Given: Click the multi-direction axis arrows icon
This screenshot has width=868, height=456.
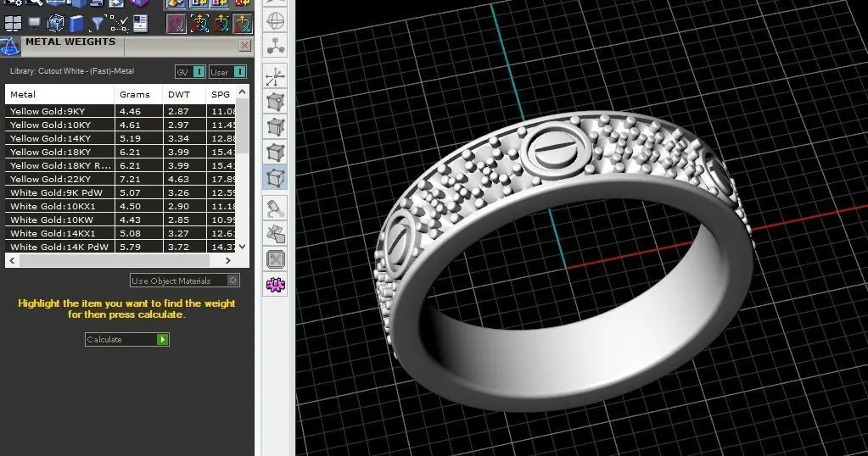Looking at the screenshot, I should coord(275,77).
